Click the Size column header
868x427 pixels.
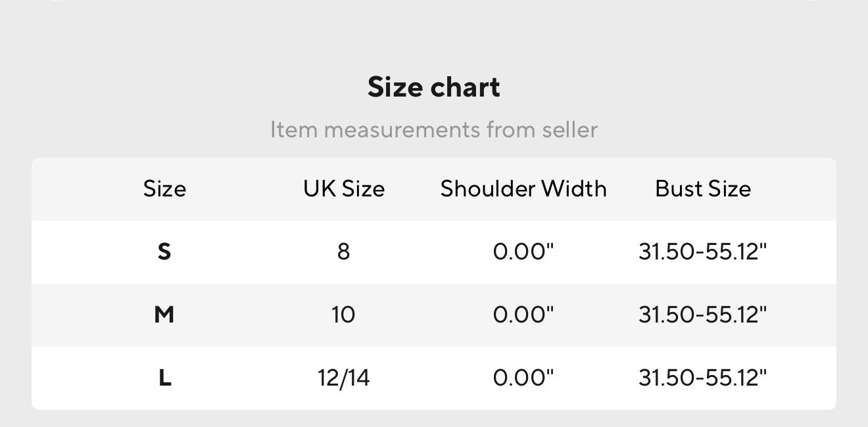point(164,189)
